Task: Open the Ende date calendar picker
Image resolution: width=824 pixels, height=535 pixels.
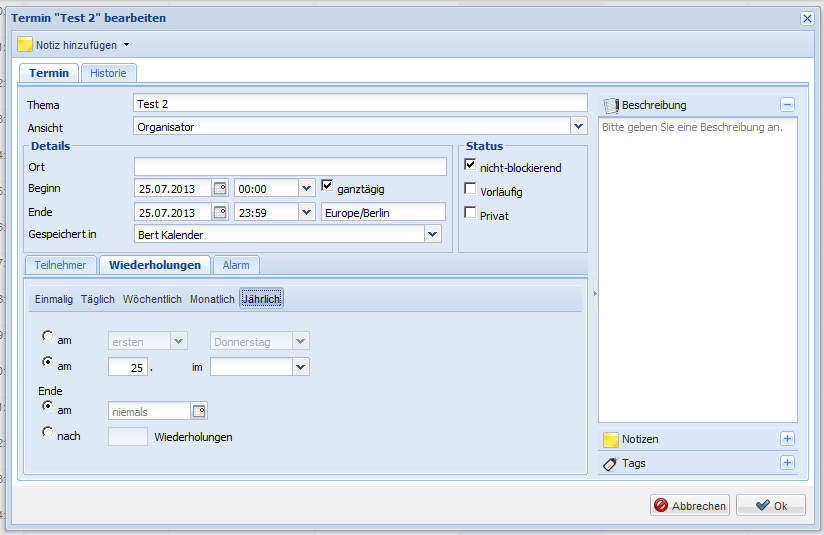Action: pos(220,212)
